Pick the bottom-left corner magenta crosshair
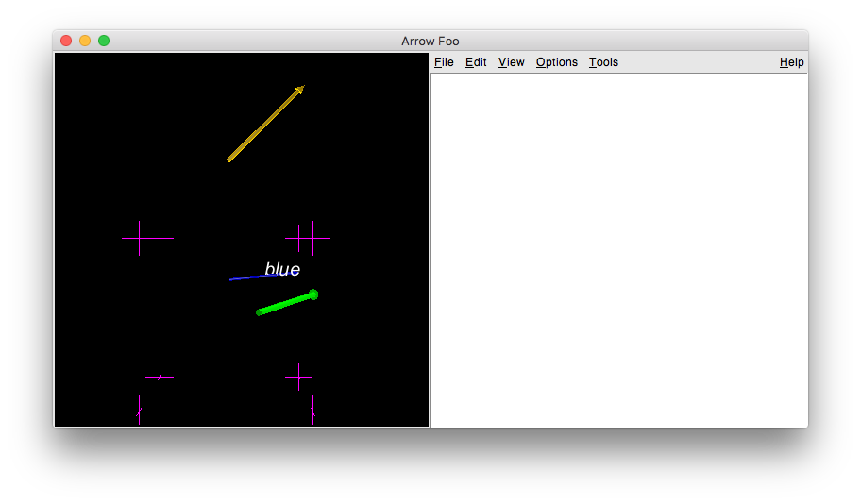This screenshot has height=504, width=861. [139, 412]
